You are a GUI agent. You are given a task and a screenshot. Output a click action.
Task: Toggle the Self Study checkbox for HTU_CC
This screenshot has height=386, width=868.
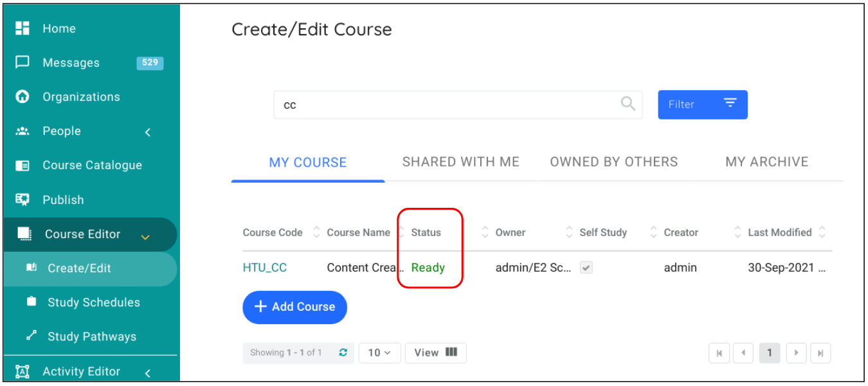586,268
